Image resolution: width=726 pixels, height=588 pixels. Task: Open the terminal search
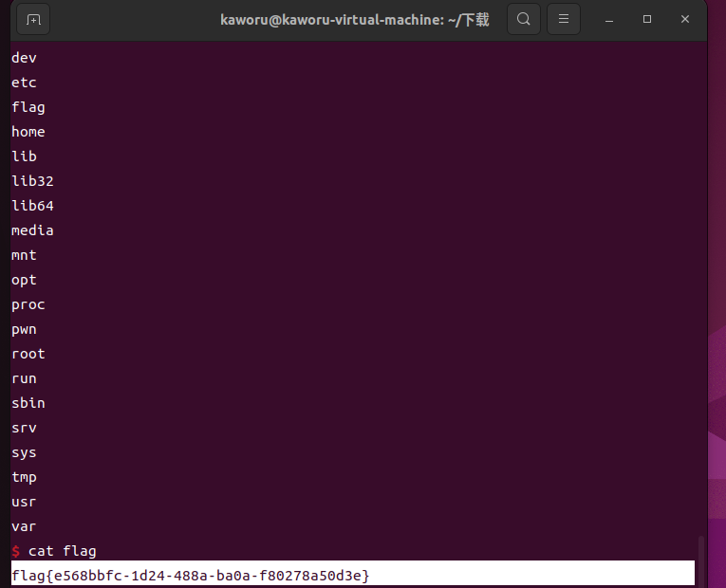(x=524, y=19)
